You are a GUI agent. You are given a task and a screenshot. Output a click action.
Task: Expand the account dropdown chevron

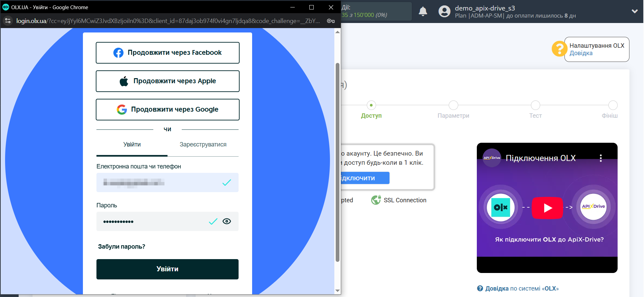click(x=635, y=11)
